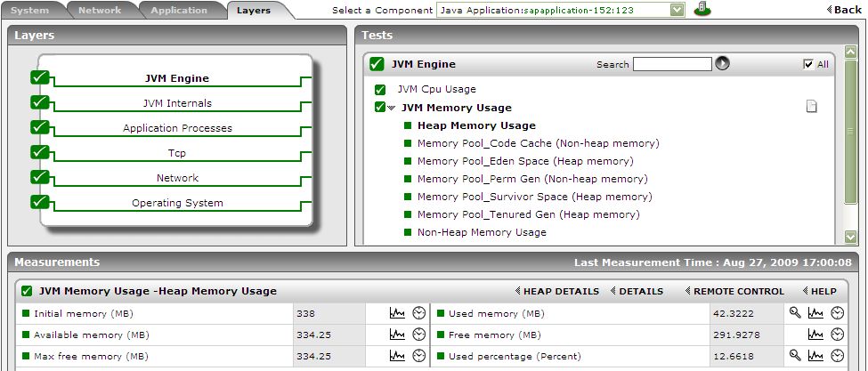Open the DETAILS link
This screenshot has width=868, height=371.
637,292
